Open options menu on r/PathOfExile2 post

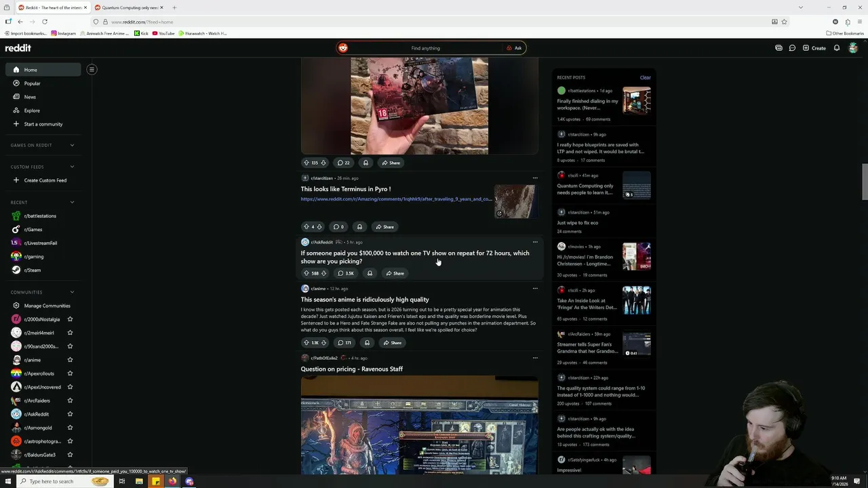pos(535,358)
